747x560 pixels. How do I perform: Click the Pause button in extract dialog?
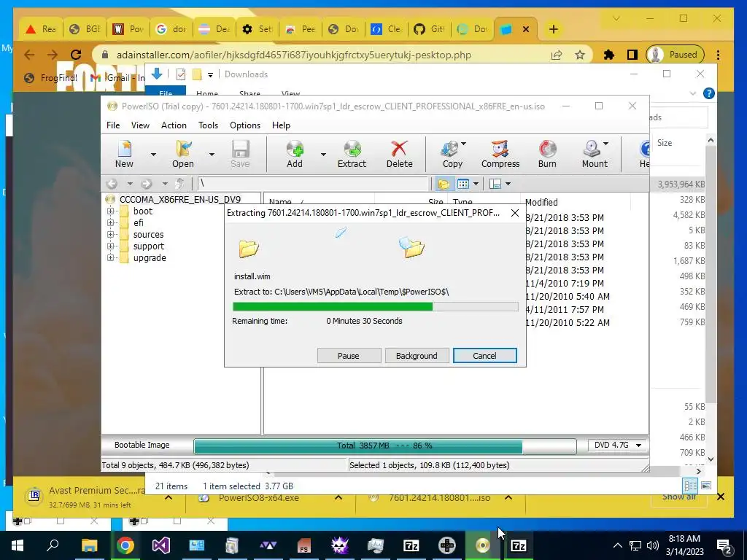click(x=349, y=356)
